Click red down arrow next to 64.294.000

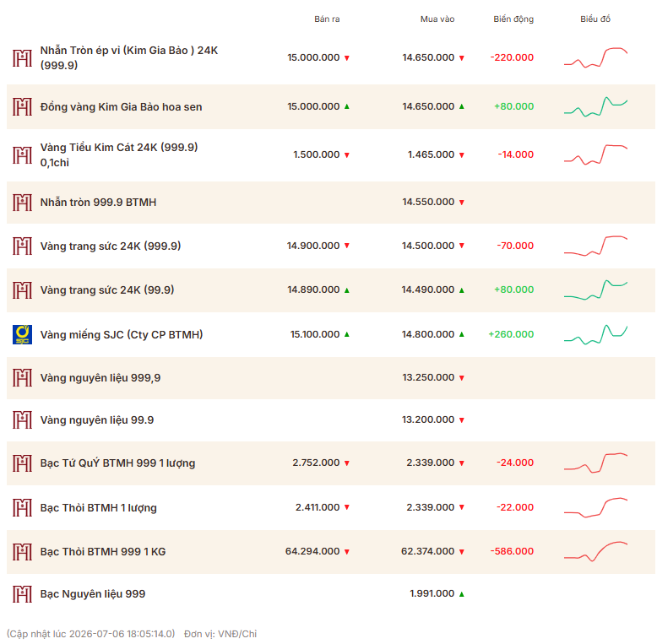click(347, 552)
